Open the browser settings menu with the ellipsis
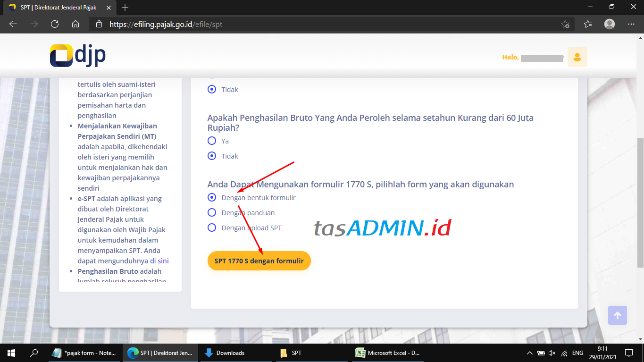This screenshot has width=644, height=362. 631,24
